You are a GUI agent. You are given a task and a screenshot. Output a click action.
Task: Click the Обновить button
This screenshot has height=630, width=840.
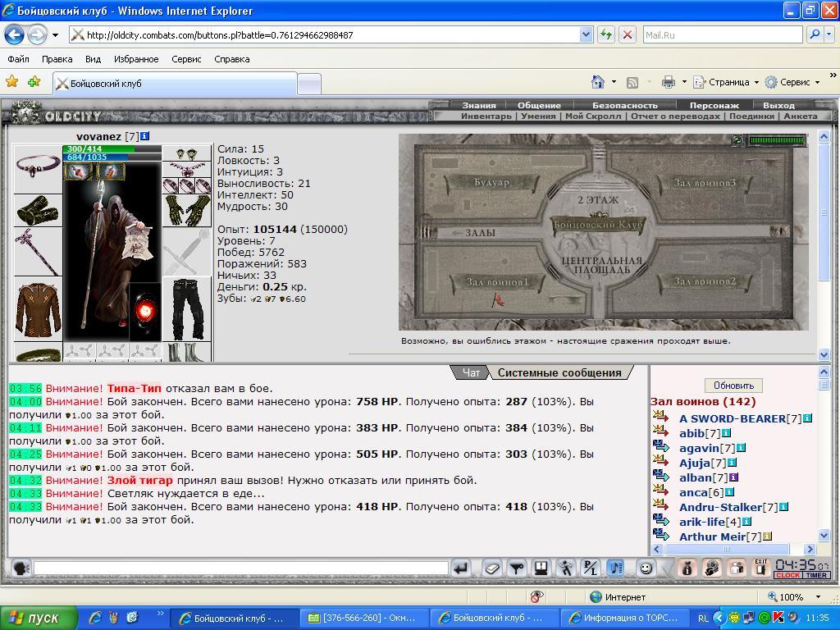pos(733,386)
